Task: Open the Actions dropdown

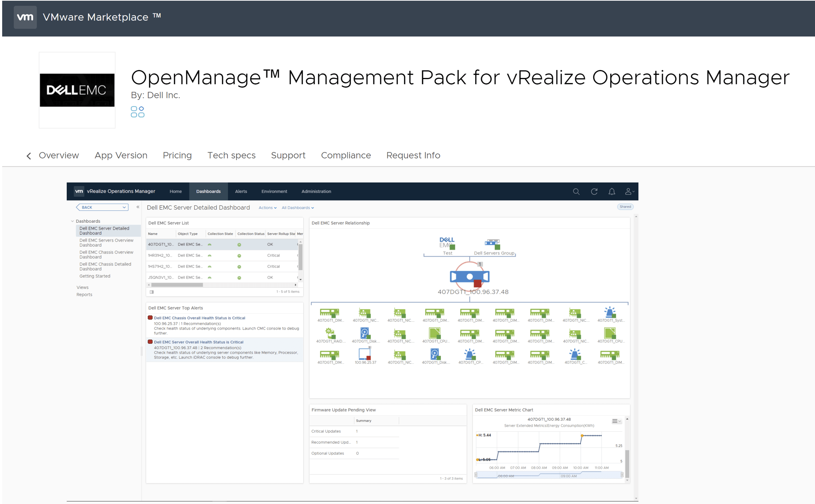Action: coord(267,208)
